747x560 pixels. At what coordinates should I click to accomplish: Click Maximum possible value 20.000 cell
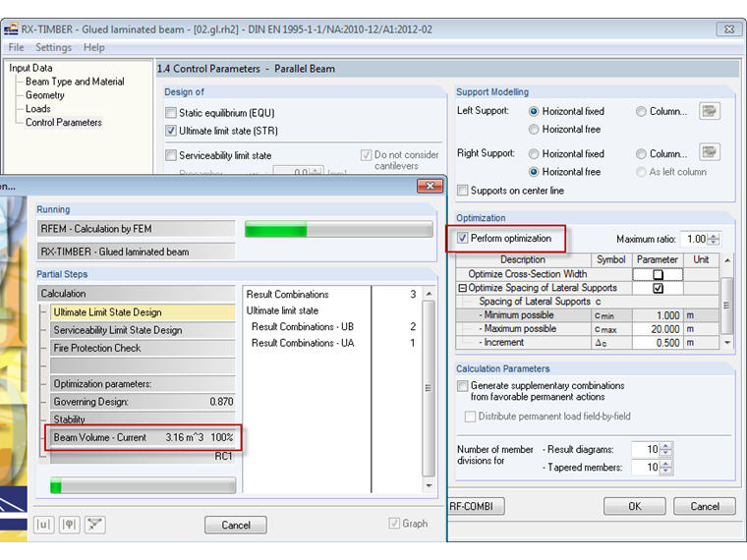(658, 329)
